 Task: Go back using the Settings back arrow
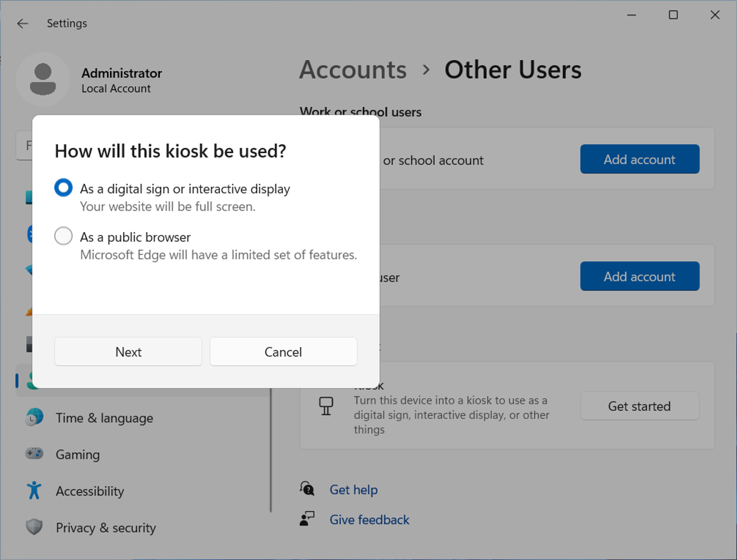pos(23,23)
